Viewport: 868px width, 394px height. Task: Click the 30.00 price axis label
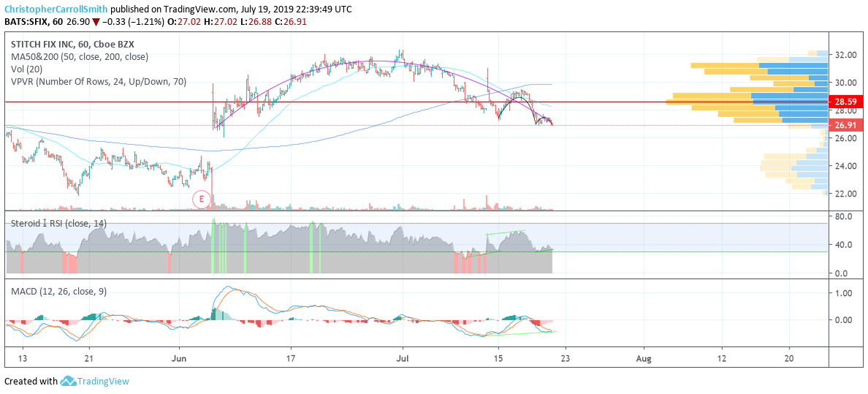(845, 83)
